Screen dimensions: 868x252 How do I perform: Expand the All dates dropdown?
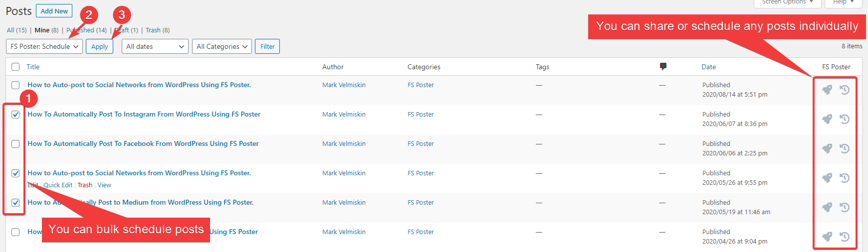coord(155,46)
